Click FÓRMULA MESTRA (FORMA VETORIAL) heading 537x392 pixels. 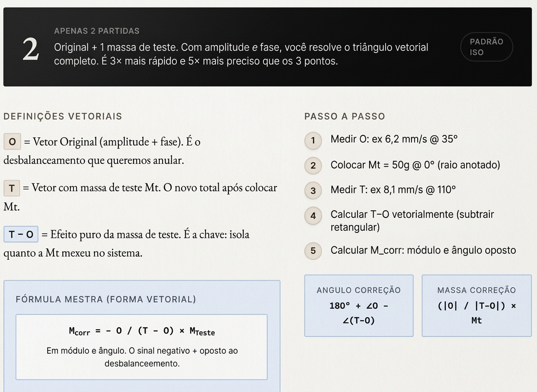coord(106,299)
